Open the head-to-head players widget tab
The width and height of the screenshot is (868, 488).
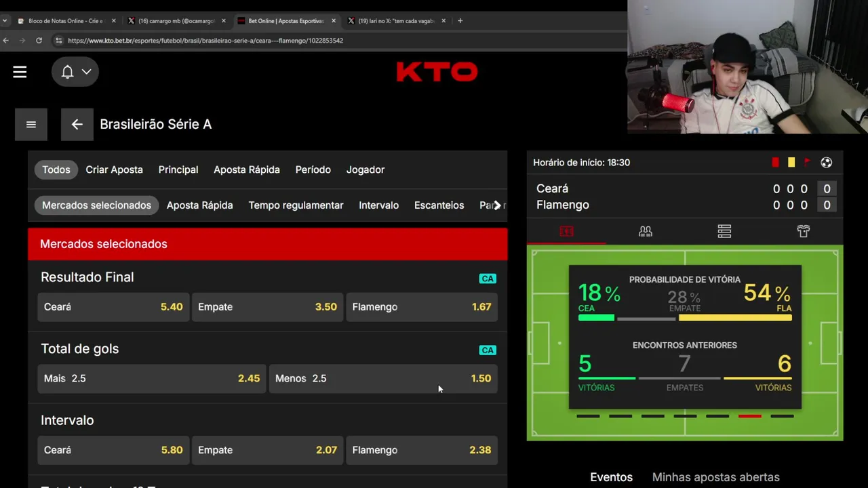click(x=646, y=232)
